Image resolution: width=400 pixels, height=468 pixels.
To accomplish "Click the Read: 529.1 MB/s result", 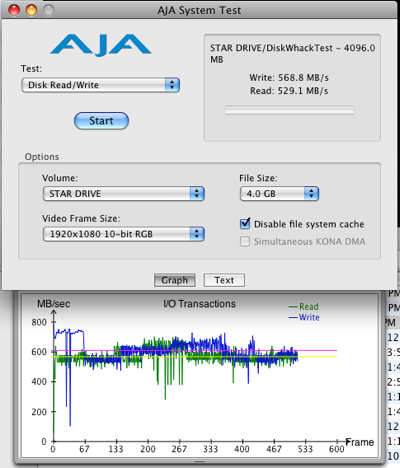I will pos(289,91).
